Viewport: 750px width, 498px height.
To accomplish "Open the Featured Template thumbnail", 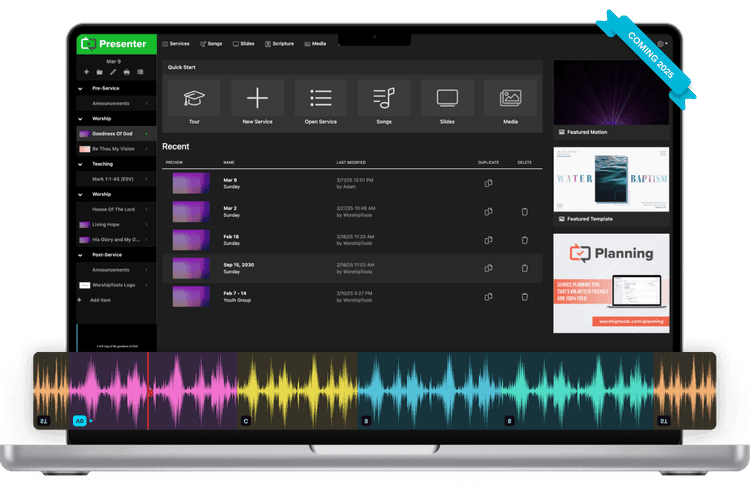I will (x=611, y=179).
